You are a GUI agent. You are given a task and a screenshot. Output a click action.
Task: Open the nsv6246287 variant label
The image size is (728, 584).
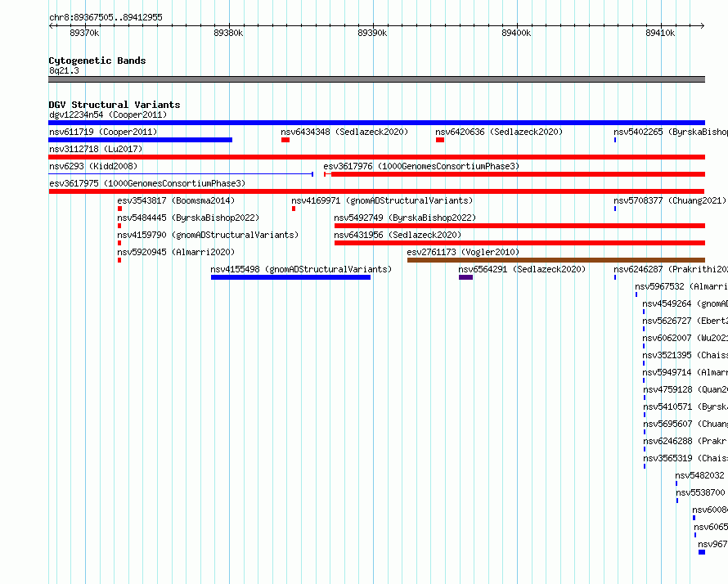[671, 269]
